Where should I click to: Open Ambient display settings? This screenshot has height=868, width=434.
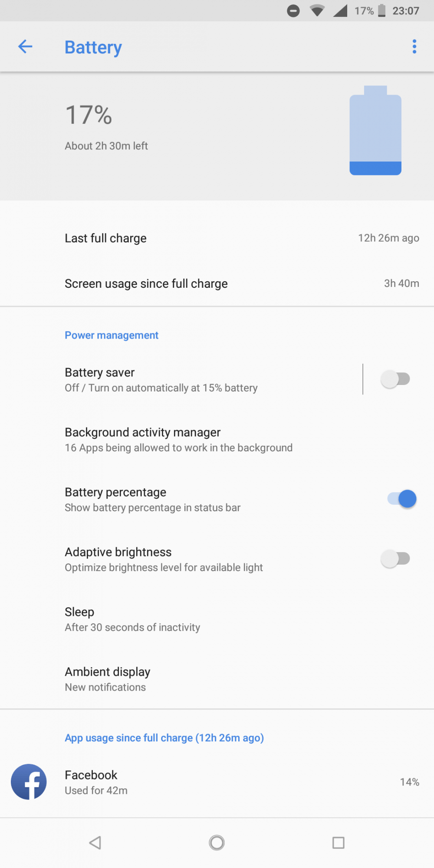coord(108,679)
